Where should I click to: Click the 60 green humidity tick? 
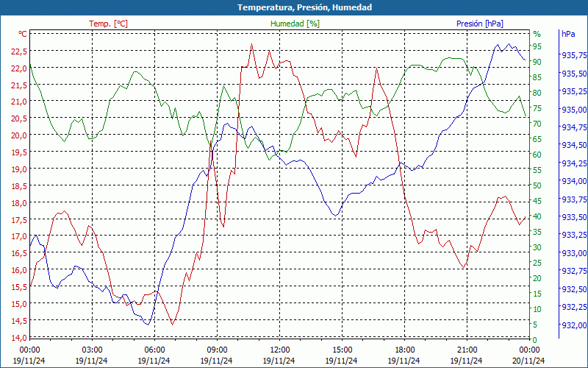pos(537,155)
